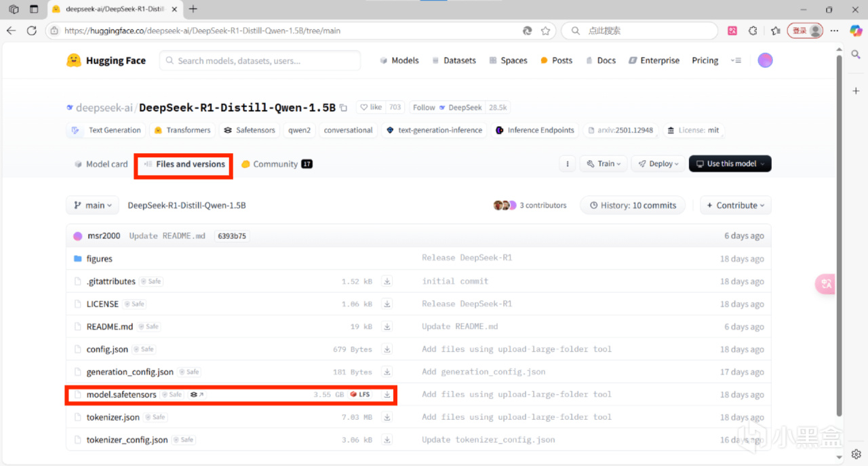Viewport: 868px width, 466px height.
Task: Open the safetensors viewer icon beside model.safetensors
Action: pos(197,394)
